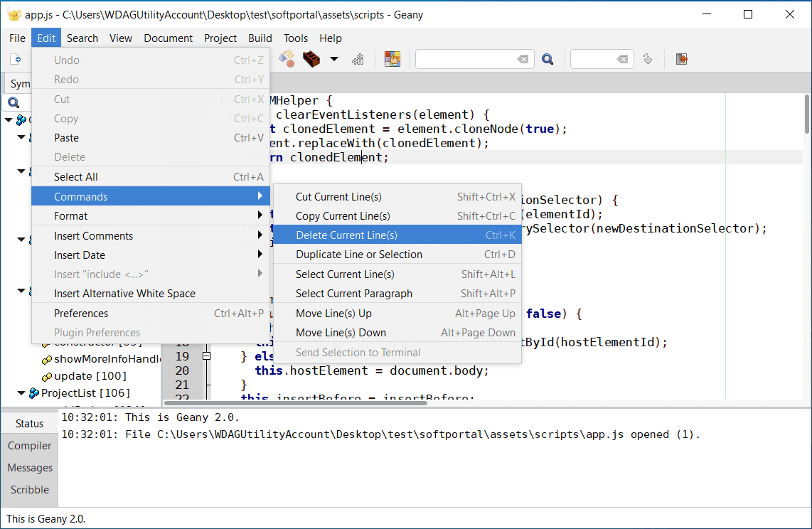
Task: Select Insert Alternative White Space
Action: click(x=151, y=294)
